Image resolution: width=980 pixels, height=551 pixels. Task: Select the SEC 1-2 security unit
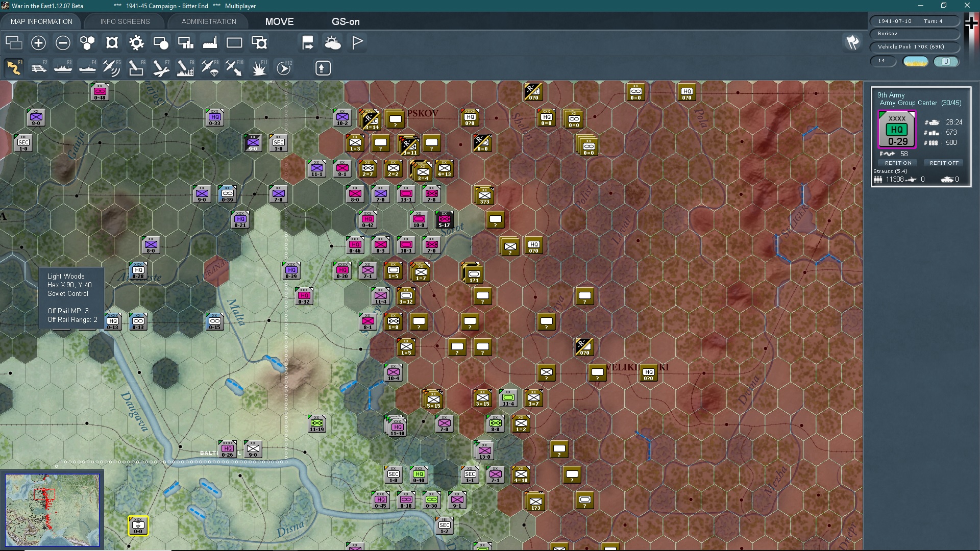pos(445,525)
